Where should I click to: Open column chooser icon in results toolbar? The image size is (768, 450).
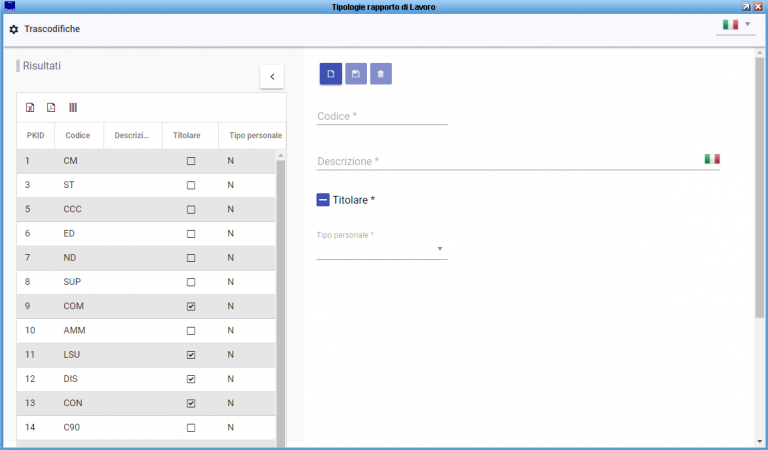(73, 108)
